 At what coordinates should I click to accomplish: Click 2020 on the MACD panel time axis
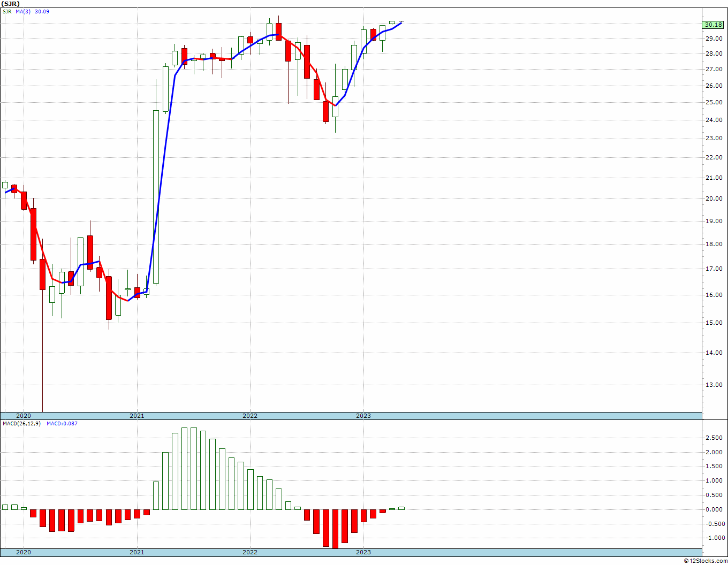(x=24, y=552)
